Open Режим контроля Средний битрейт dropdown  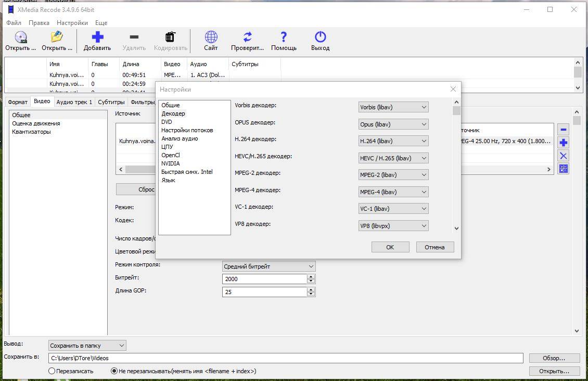[x=269, y=266]
